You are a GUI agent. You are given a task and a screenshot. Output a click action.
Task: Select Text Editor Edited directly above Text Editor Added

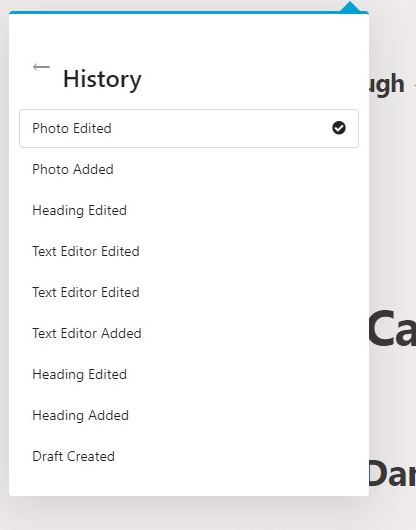(x=189, y=292)
